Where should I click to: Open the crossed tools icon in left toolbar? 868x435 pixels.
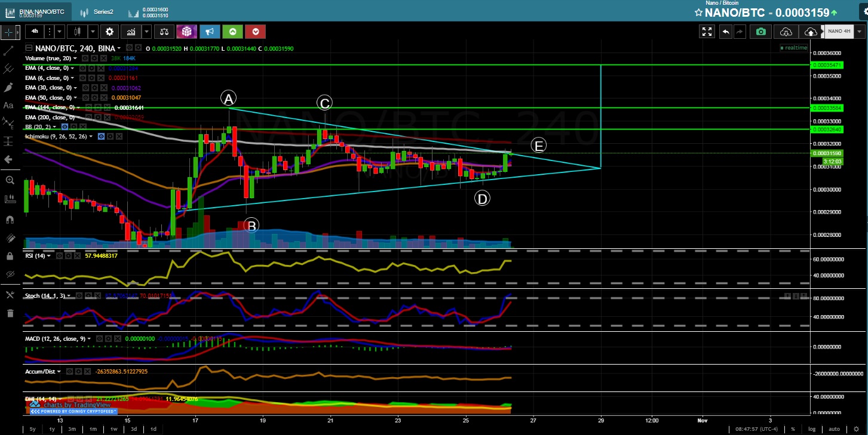9,295
